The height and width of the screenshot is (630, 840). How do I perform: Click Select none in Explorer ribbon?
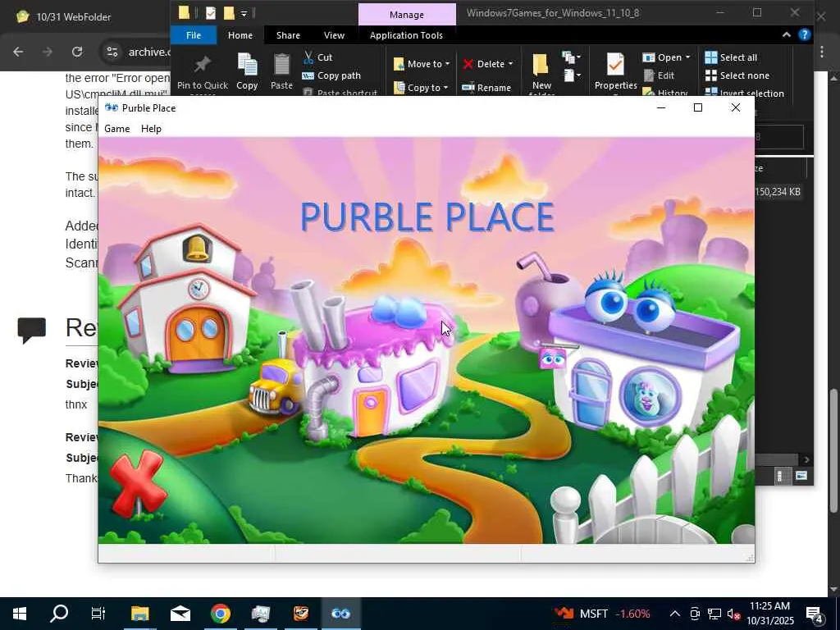[737, 75]
